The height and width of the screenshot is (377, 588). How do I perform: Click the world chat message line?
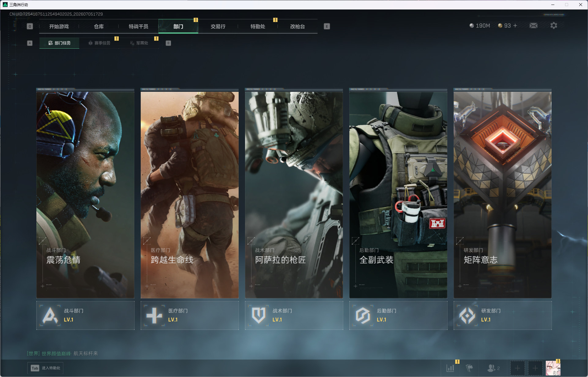point(63,353)
